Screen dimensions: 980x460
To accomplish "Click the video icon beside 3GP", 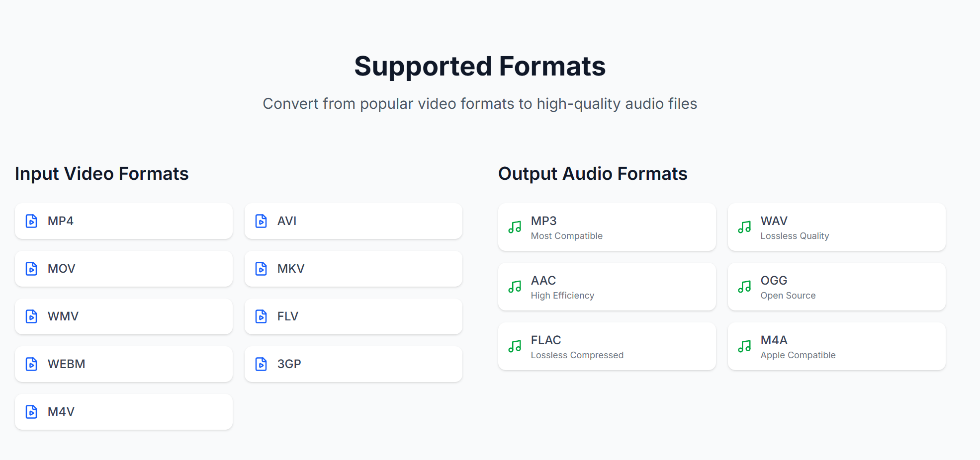I will coord(261,364).
